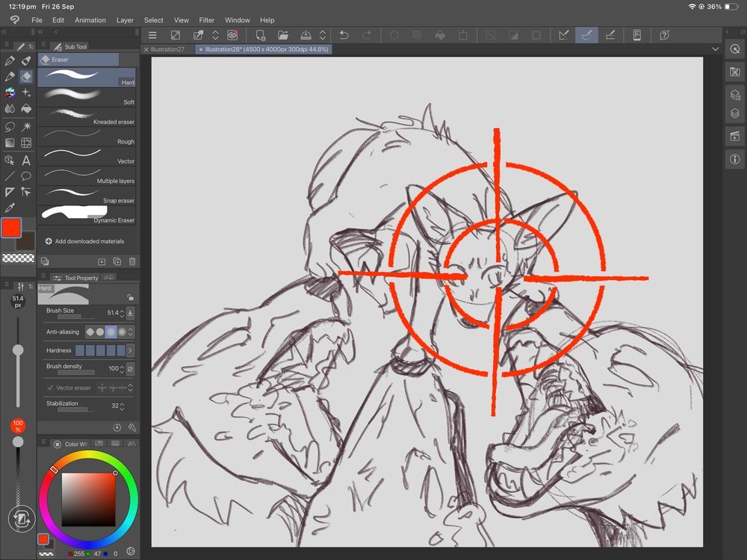Select the strongest anti-aliasing option
Screen dimensions: 747x560
coord(122,332)
